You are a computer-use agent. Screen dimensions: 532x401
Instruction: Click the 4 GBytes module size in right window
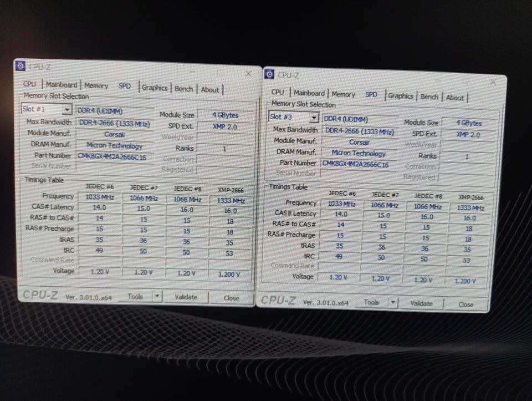469,123
